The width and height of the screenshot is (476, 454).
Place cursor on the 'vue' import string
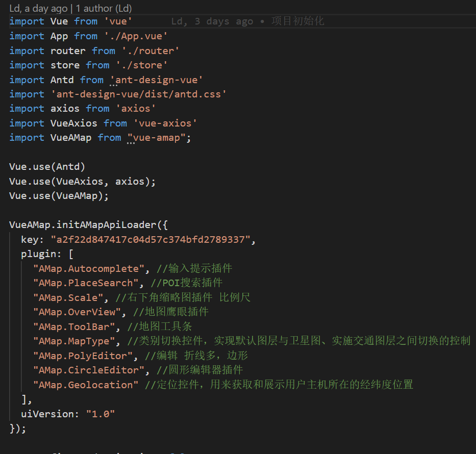coord(118,21)
